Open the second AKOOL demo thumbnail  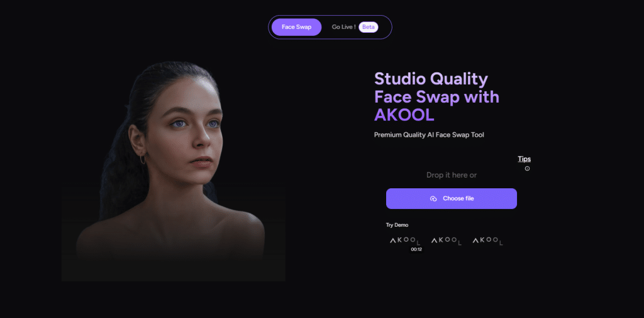(x=446, y=241)
